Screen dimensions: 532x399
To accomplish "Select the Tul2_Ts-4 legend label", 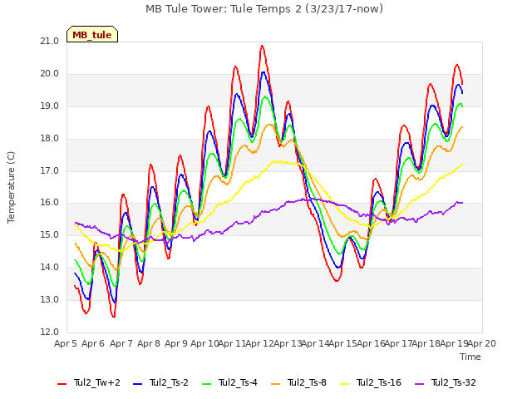I will click(238, 382).
